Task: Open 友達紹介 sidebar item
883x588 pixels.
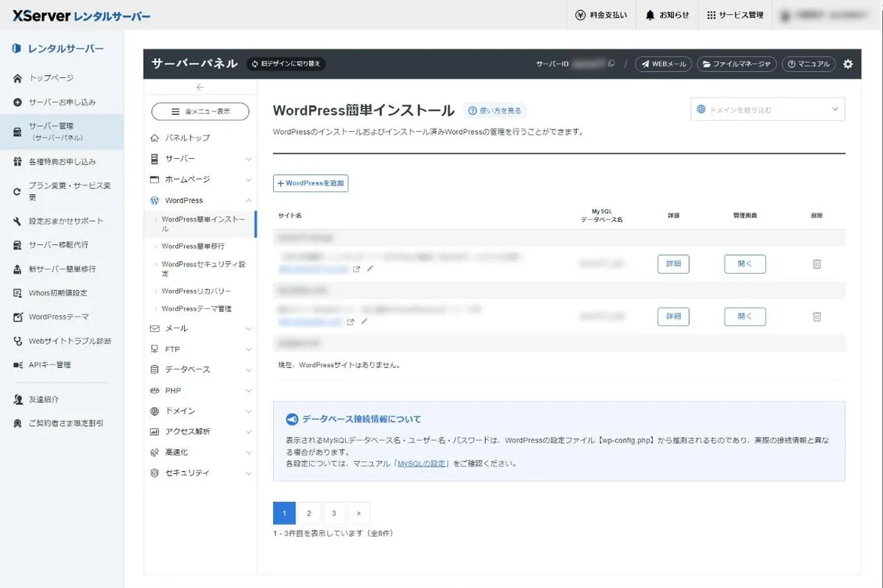Action: (62, 400)
